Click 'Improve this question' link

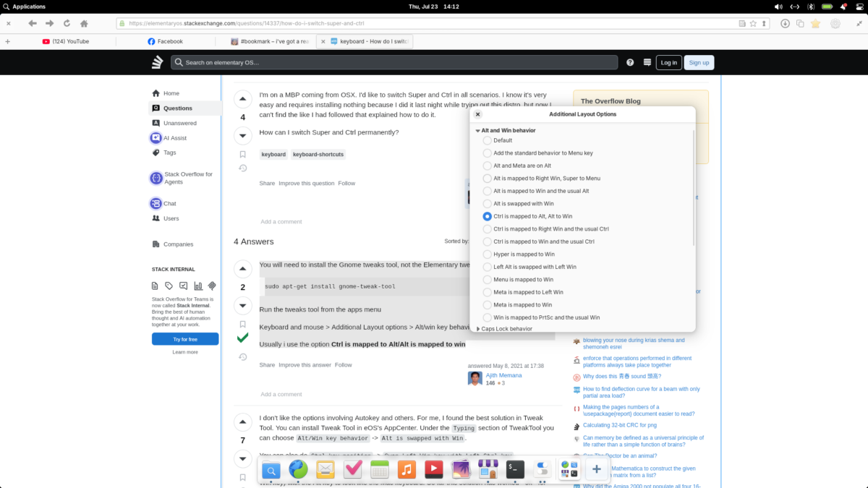[x=307, y=184]
